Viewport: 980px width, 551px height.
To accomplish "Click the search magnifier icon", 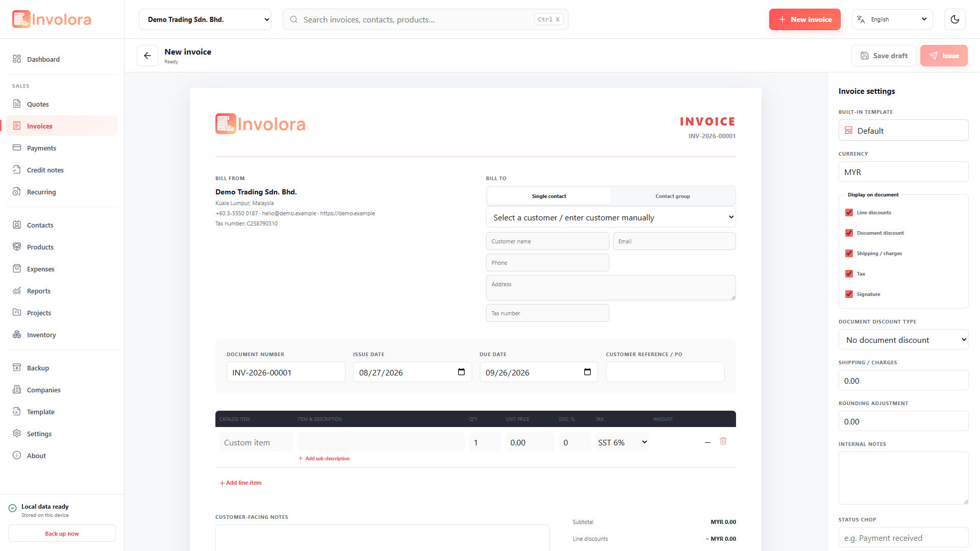I will [294, 19].
